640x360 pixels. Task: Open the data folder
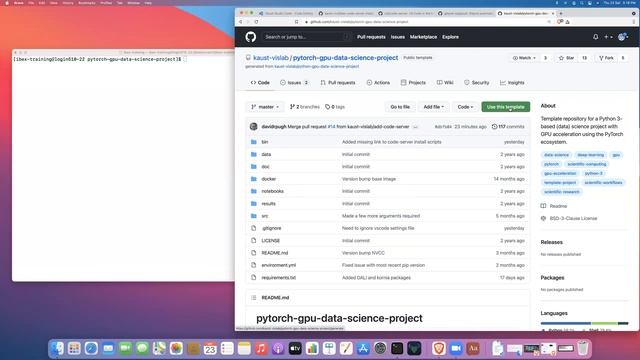(x=266, y=154)
